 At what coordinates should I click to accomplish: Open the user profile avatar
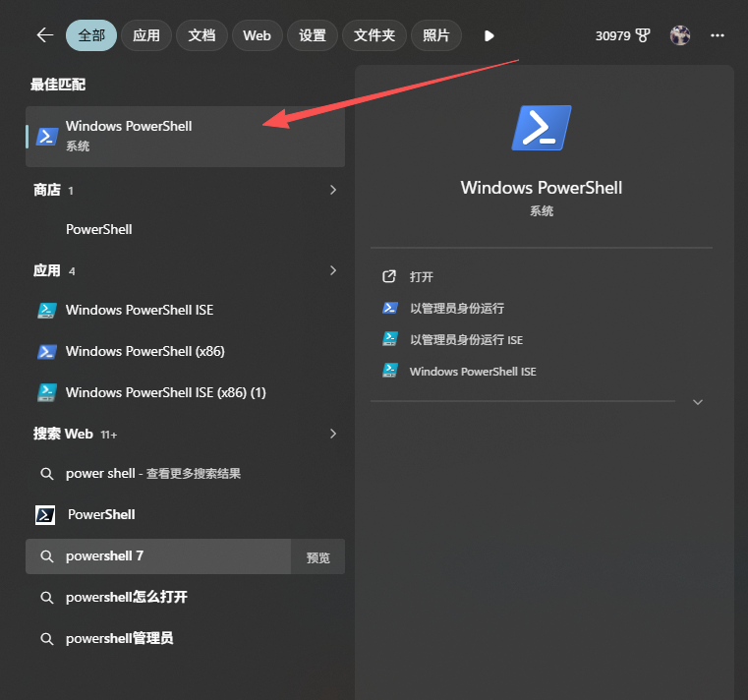(680, 35)
